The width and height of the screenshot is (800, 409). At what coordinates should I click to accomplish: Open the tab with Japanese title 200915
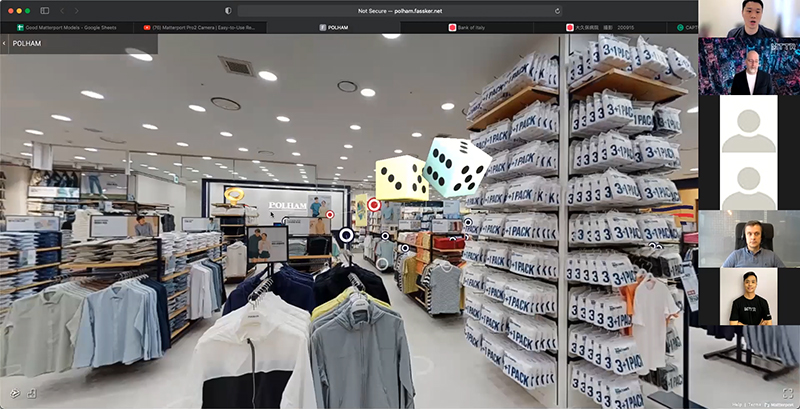[x=599, y=28]
